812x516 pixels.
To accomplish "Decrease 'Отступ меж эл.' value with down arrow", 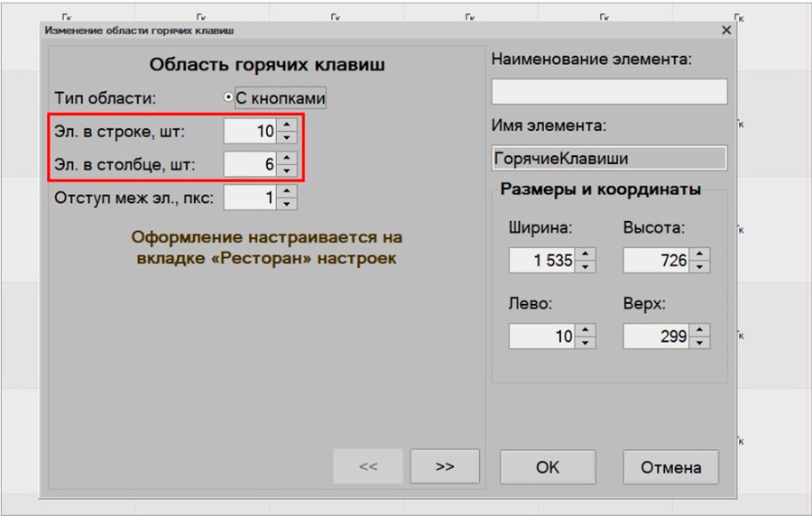I will [x=287, y=204].
